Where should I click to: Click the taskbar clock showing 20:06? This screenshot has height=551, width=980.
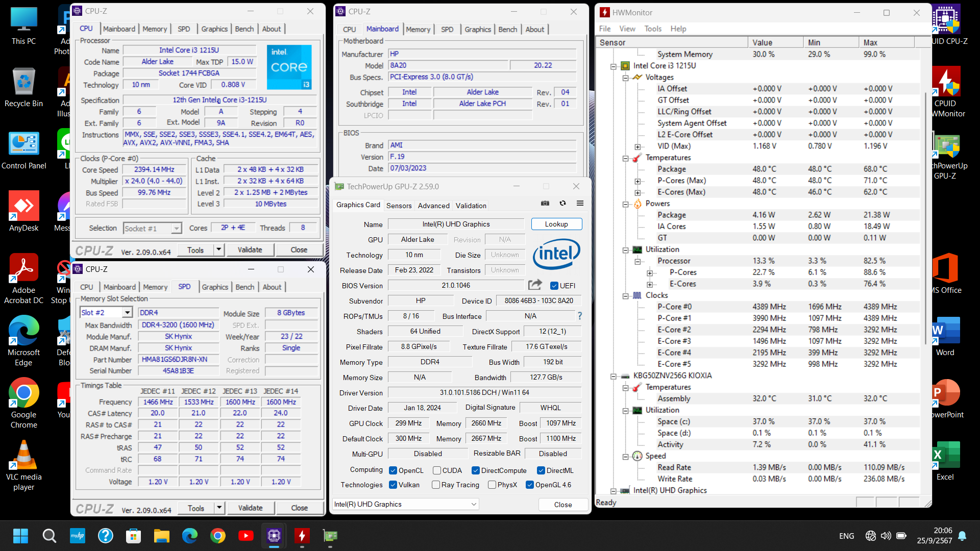pos(935,536)
